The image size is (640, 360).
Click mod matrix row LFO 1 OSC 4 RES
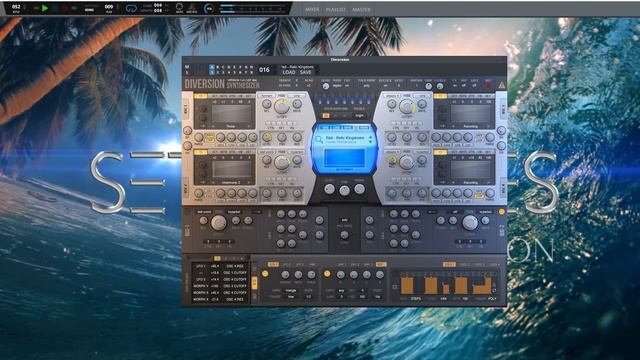[220, 266]
